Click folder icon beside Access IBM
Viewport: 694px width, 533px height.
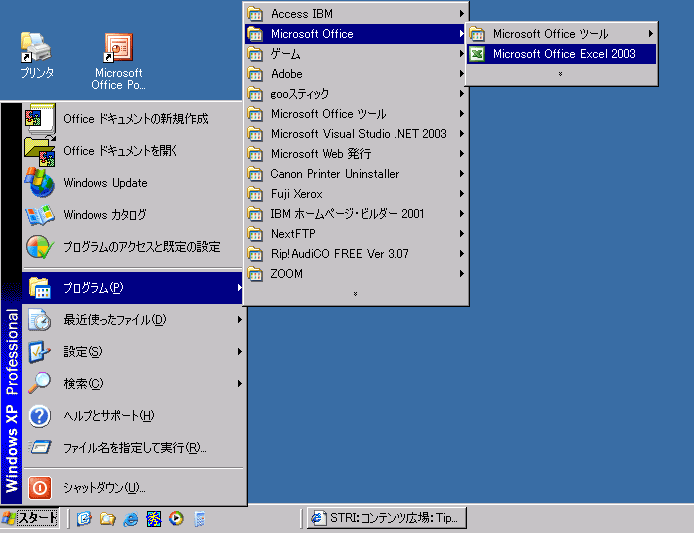click(x=255, y=14)
